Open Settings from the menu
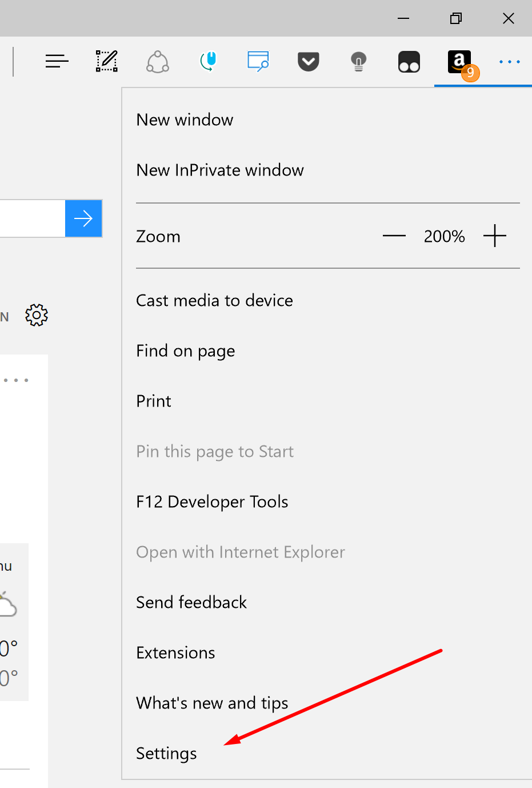Viewport: 532px width, 788px height. (166, 754)
